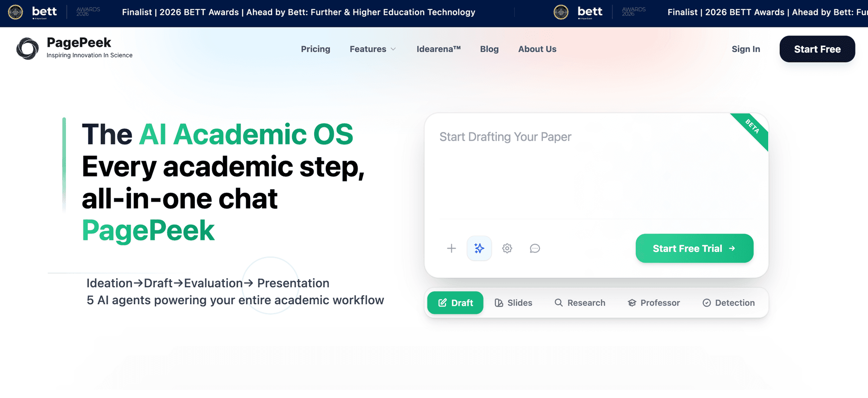Open chat settings via the gear icon

[507, 248]
